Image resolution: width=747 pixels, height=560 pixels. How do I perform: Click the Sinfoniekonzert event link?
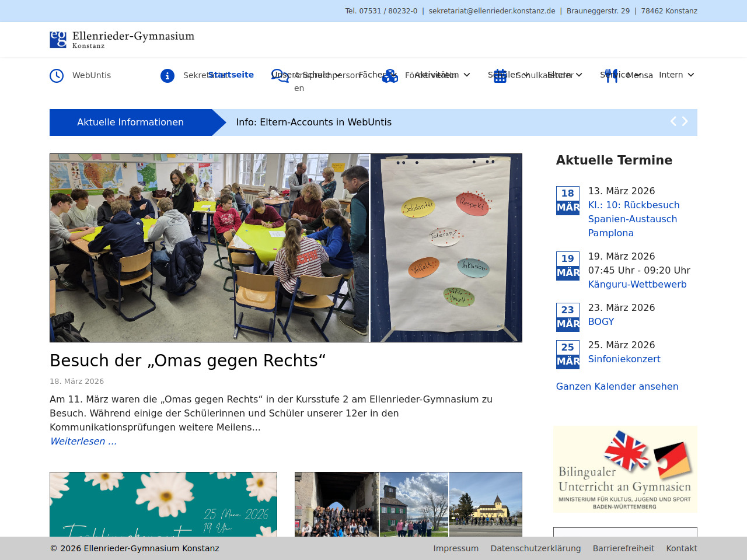click(x=624, y=359)
